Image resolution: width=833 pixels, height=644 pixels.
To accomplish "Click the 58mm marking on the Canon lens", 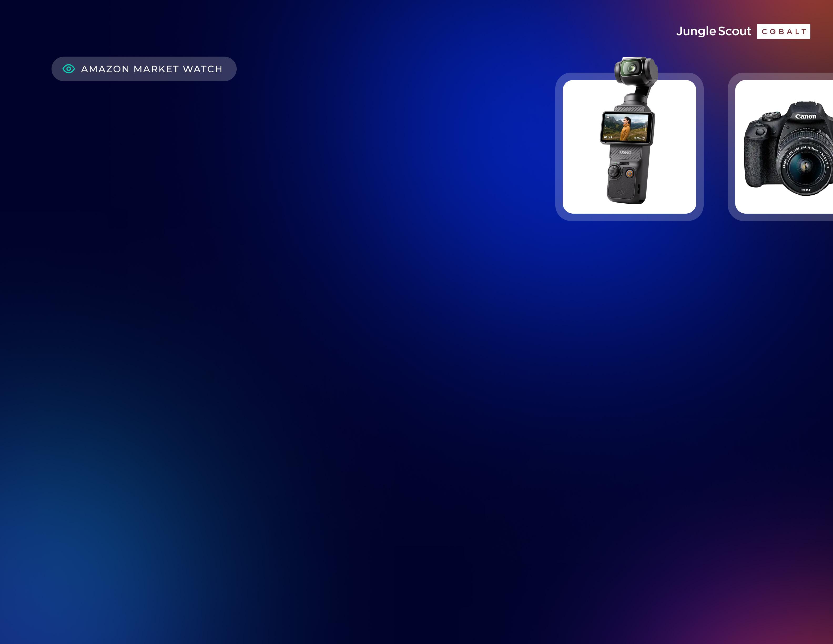I will (x=805, y=190).
